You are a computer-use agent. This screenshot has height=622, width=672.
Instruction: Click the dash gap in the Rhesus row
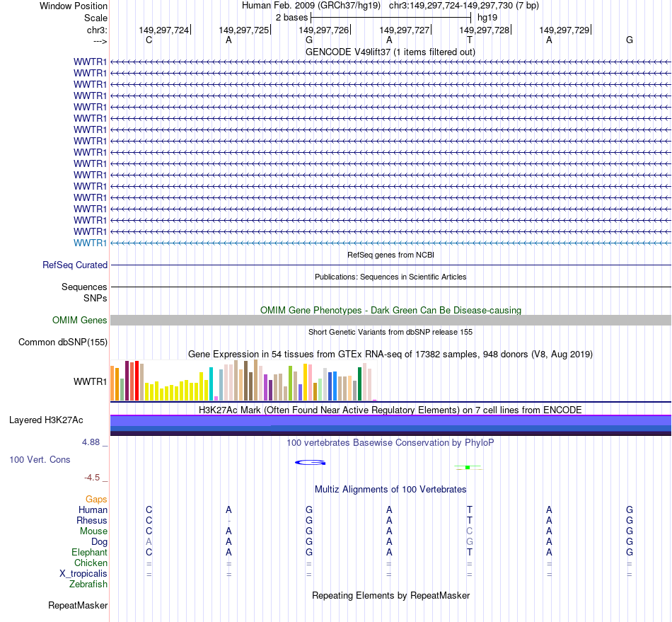click(229, 521)
